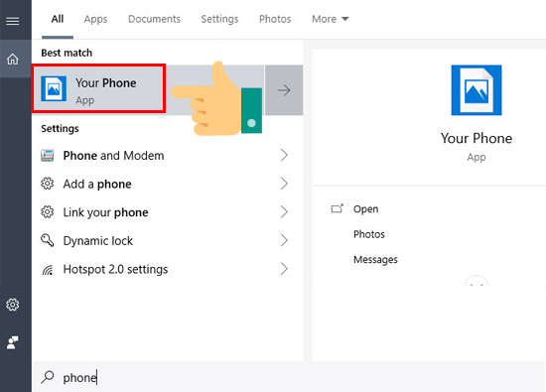Viewport: 546px width, 392px height.
Task: Open Hotspot 2.0 settings result
Action: 167,269
